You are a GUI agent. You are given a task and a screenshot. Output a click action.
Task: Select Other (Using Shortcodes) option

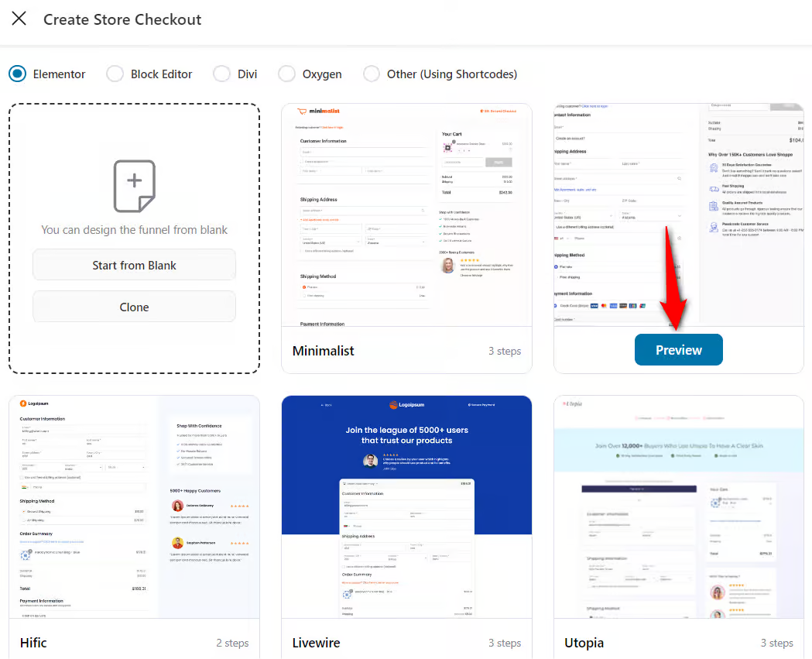[371, 74]
